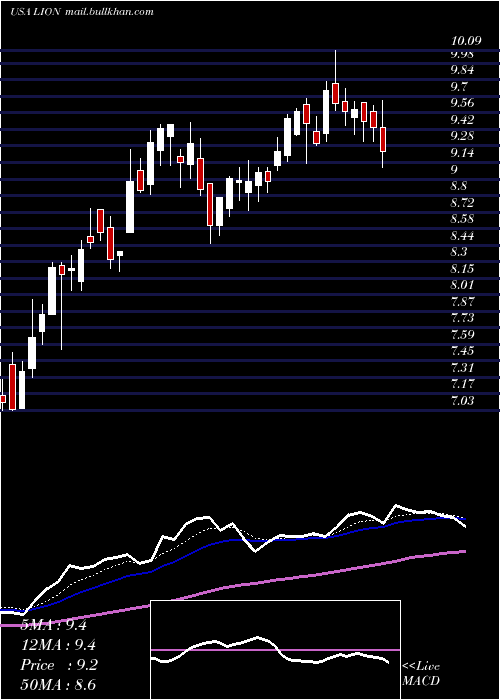Click the 9.7 price axis label
The width and height of the screenshot is (500, 700).
tap(460, 87)
